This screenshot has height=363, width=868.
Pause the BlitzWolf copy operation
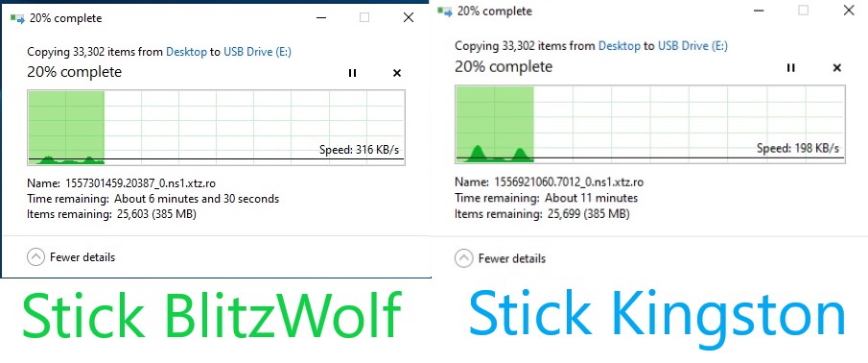pyautogui.click(x=352, y=73)
